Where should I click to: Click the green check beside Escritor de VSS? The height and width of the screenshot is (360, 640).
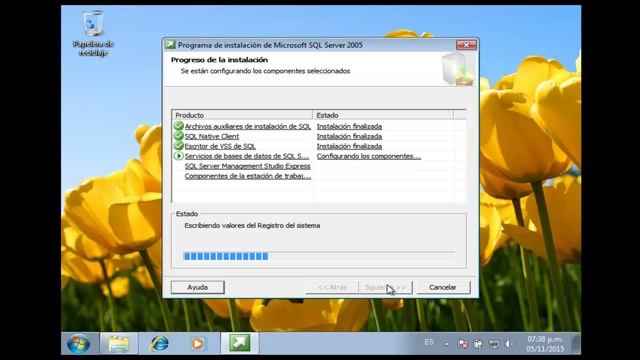click(178, 146)
